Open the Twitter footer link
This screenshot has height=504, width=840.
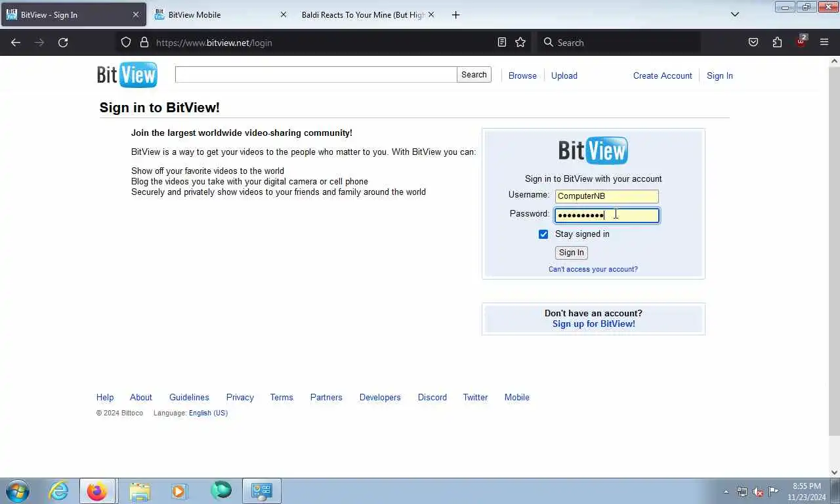475,397
